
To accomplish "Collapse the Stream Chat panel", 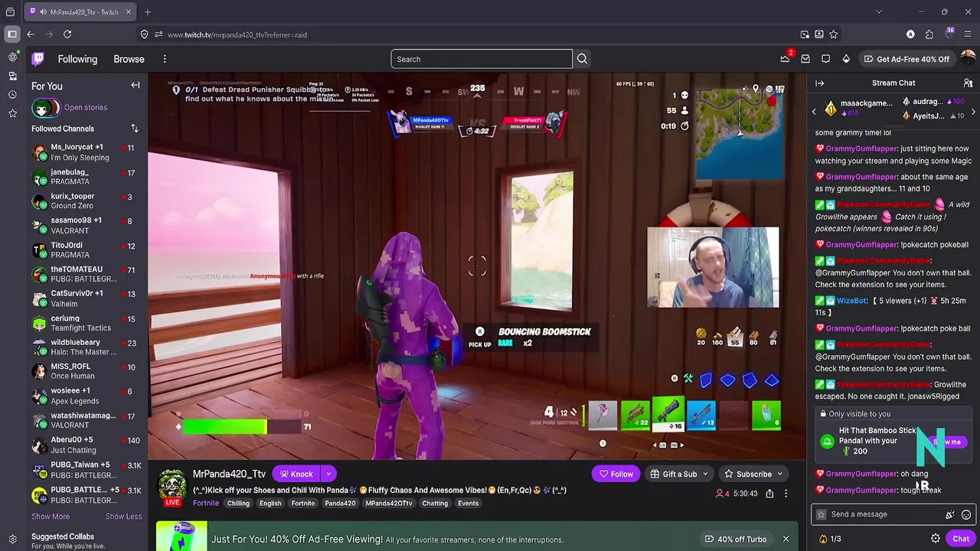I will point(820,83).
